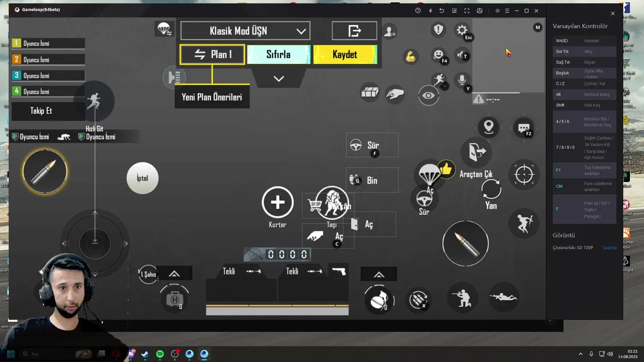Click the large bullet fire button at right
644x362 pixels.
pyautogui.click(x=465, y=243)
